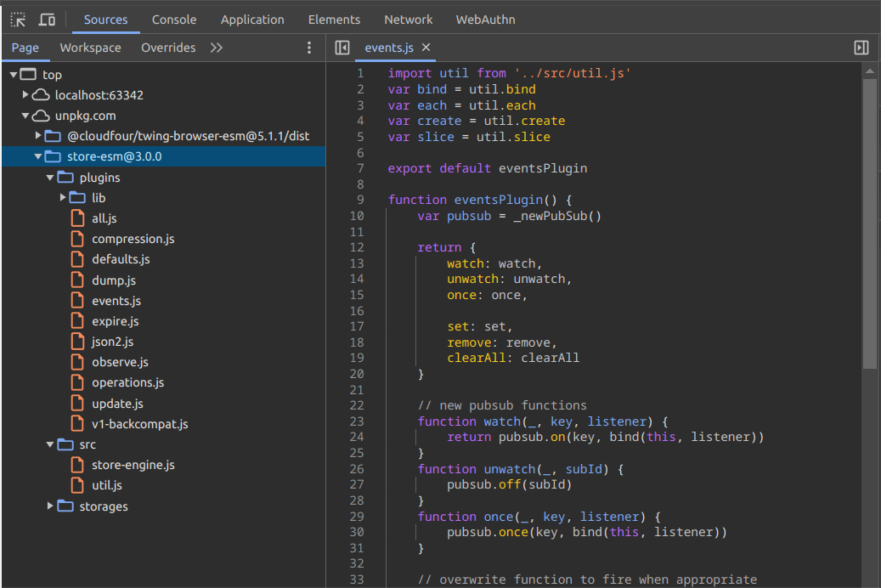Toggle the device toolbar icon
The width and height of the screenshot is (881, 588).
click(47, 20)
